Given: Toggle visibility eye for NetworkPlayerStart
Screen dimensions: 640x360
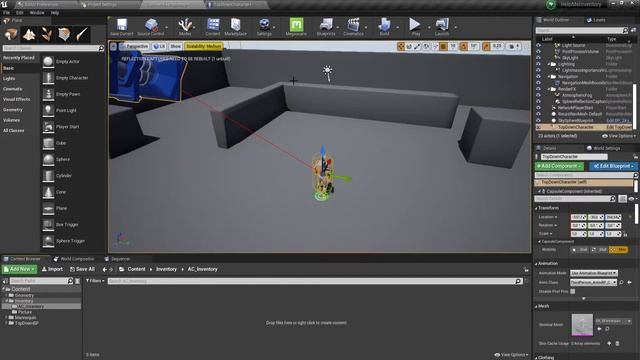Looking at the screenshot, I should [538, 108].
